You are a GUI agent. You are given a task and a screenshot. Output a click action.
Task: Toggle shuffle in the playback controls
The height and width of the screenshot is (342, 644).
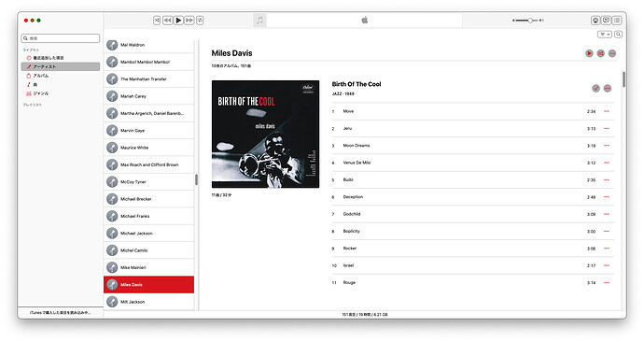(157, 21)
